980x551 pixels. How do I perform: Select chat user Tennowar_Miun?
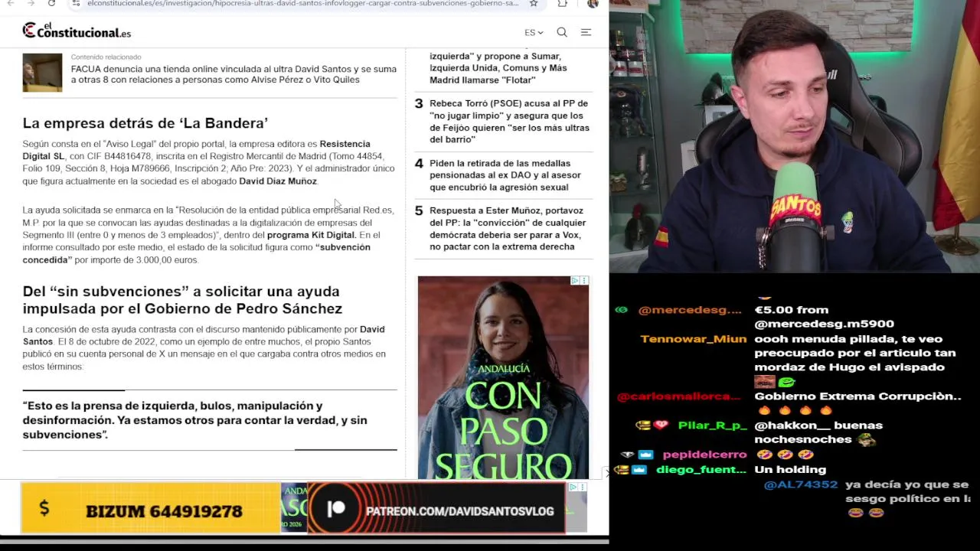click(x=694, y=339)
